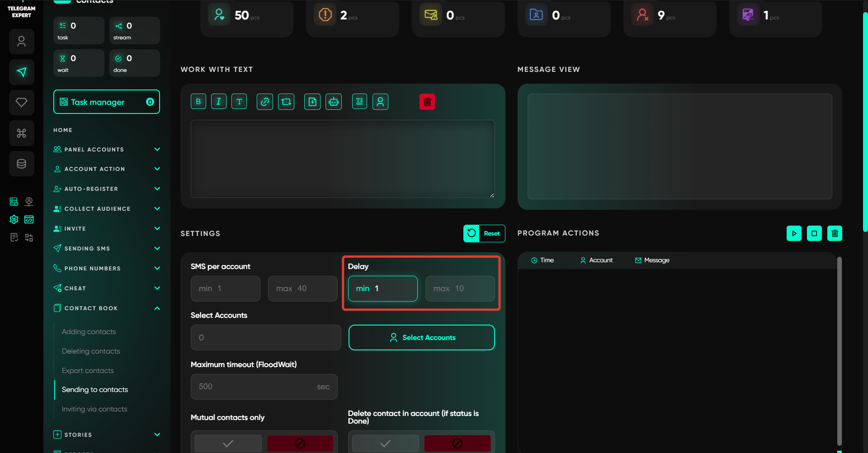Apply bold formatting in text toolbar
868x453 pixels.
click(198, 102)
